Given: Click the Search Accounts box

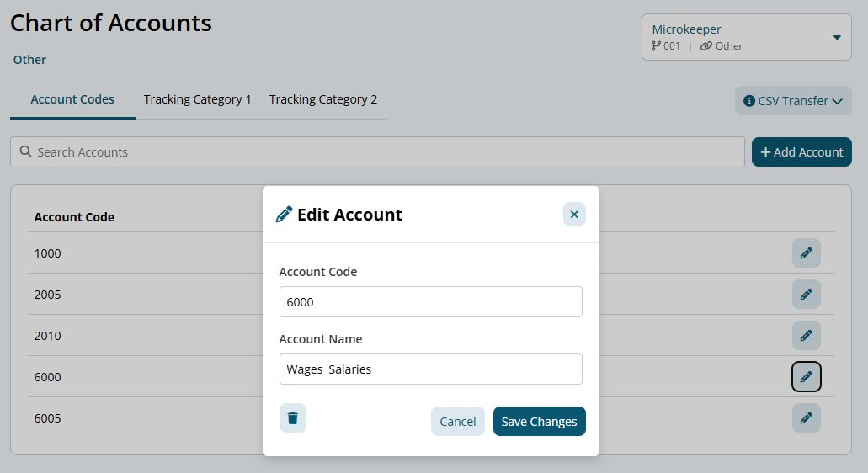Looking at the screenshot, I should point(377,152).
